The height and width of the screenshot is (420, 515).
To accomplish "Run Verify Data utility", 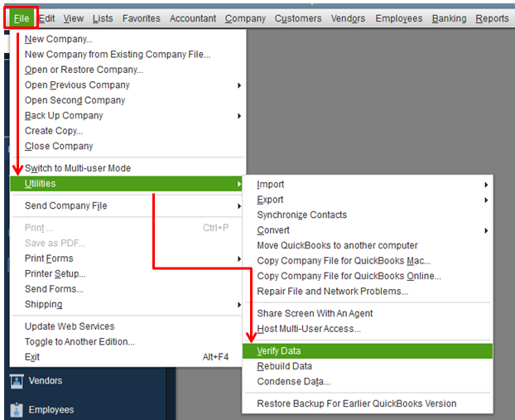I will point(368,351).
